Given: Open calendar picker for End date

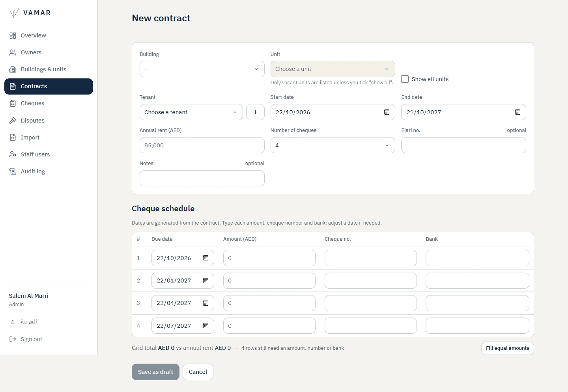Looking at the screenshot, I should [518, 112].
